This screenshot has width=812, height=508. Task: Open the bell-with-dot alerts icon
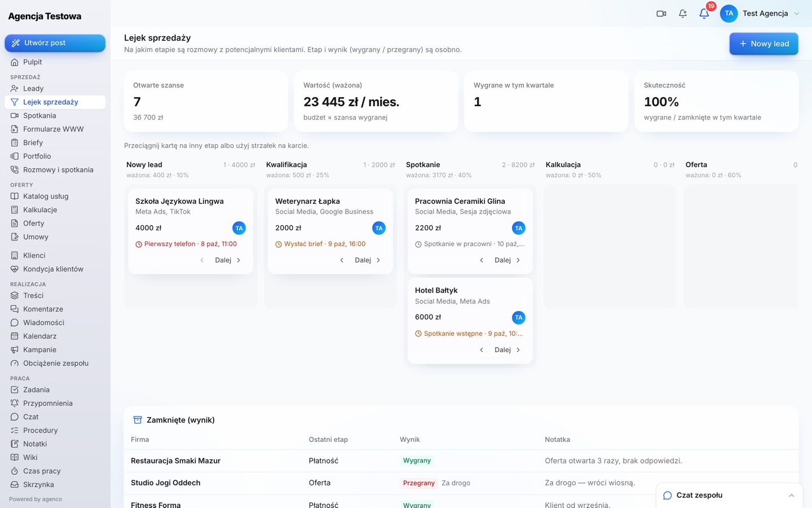[683, 14]
